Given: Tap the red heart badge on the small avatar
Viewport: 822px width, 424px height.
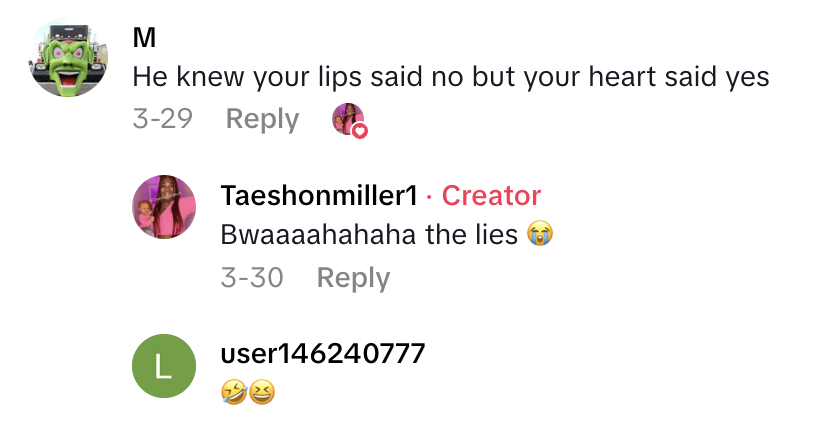Looking at the screenshot, I should click(360, 130).
